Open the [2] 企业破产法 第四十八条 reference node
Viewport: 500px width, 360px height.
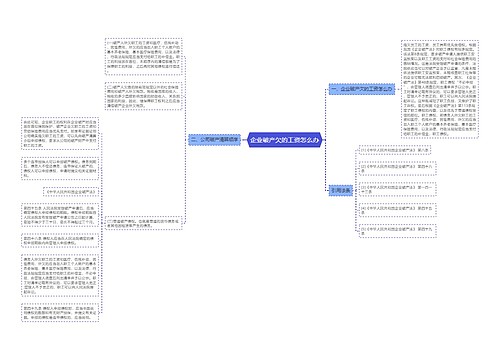[398, 168]
